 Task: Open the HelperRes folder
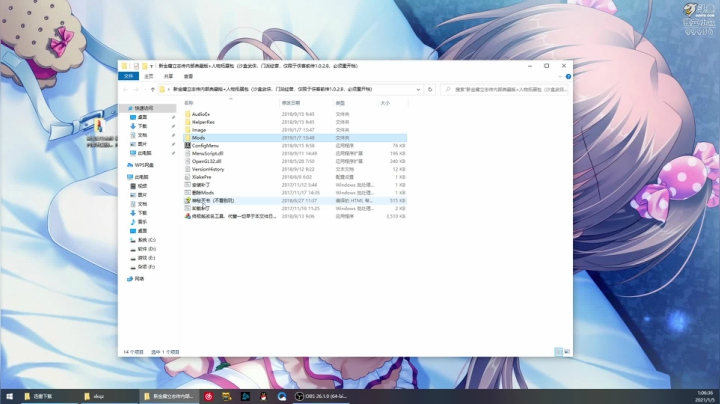point(203,122)
